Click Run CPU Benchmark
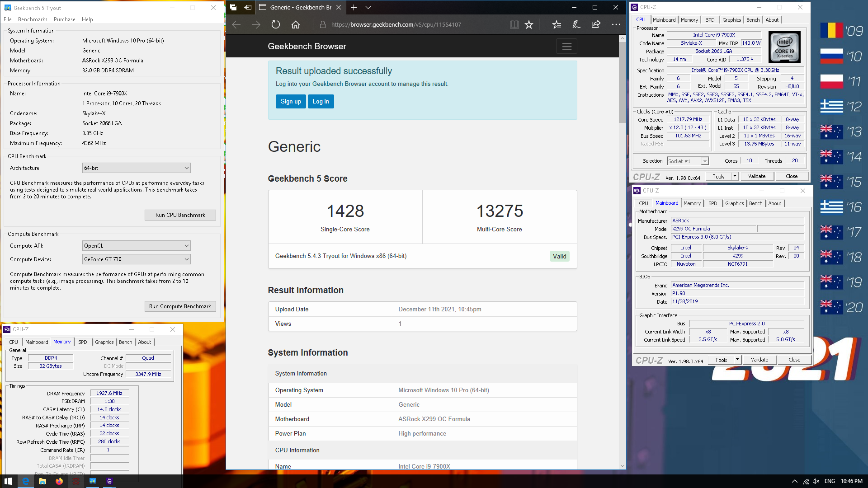 click(180, 215)
